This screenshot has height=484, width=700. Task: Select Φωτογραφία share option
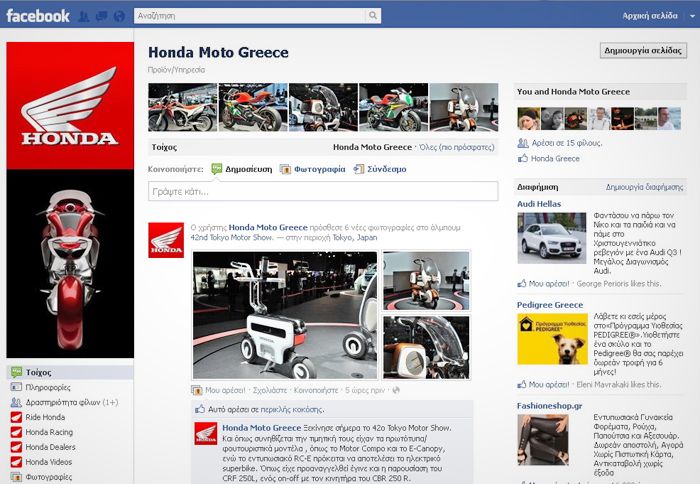319,169
